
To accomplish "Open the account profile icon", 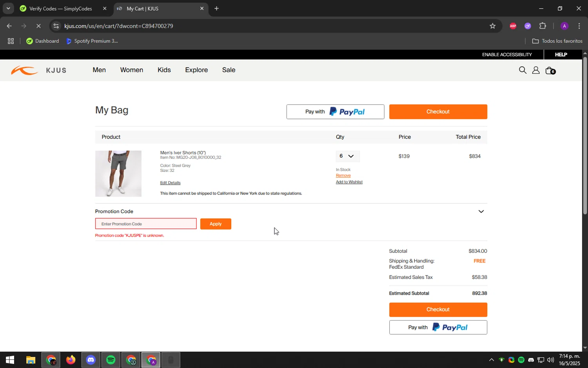I will pyautogui.click(x=536, y=70).
